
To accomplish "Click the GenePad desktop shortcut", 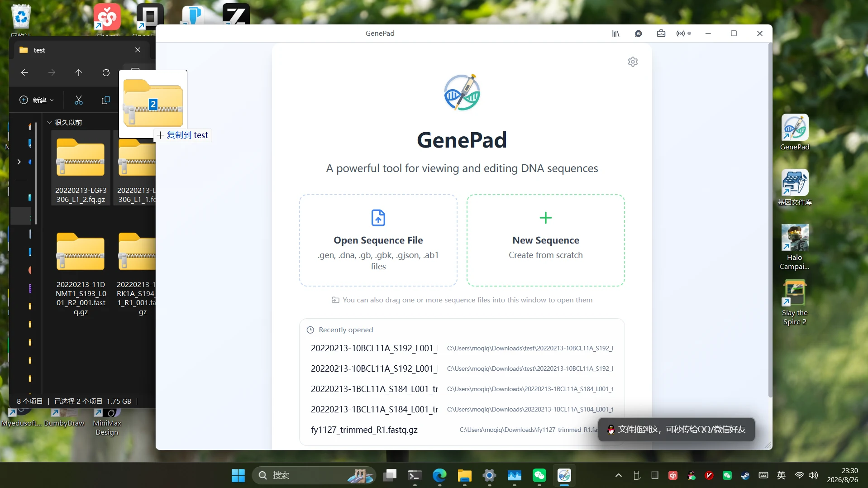I will [x=795, y=132].
